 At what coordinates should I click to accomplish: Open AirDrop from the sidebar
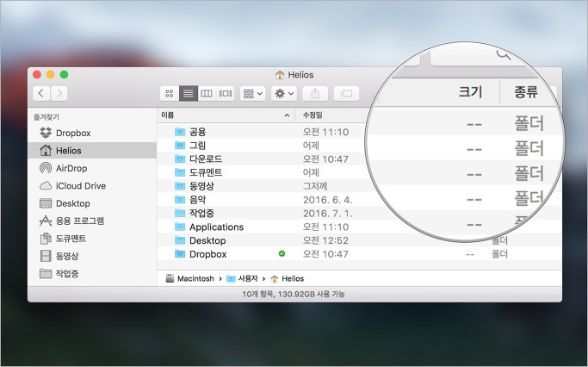tap(92, 168)
